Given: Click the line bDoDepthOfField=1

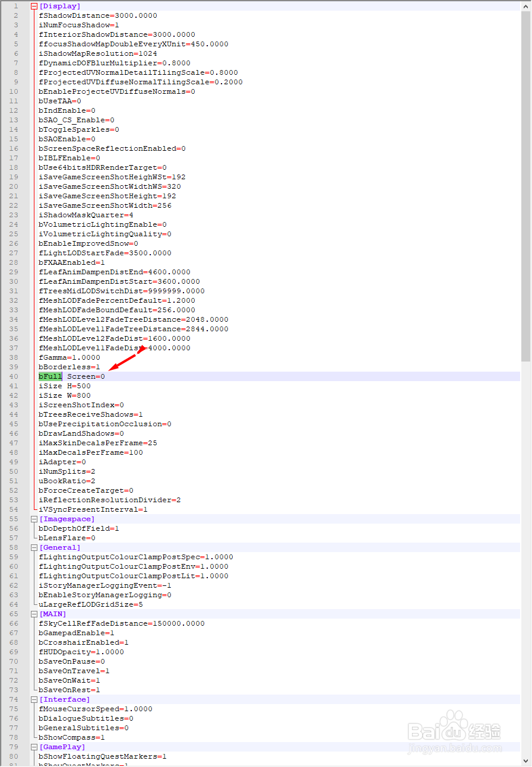Looking at the screenshot, I should pyautogui.click(x=79, y=528).
